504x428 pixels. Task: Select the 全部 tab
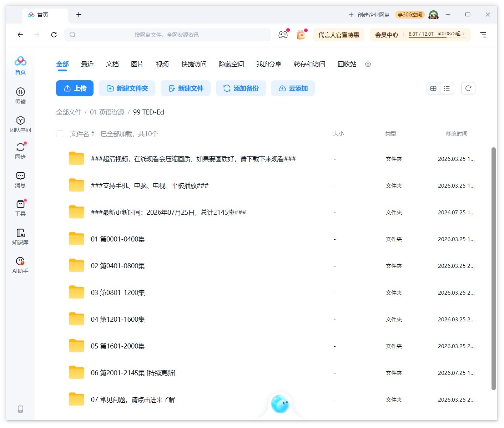(62, 64)
